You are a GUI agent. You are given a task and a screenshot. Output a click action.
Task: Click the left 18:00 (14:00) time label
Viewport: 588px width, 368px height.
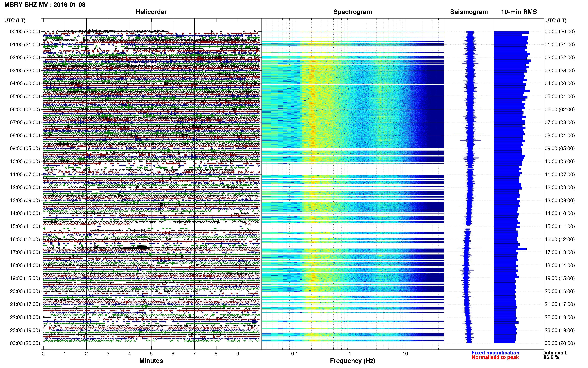tap(25, 265)
